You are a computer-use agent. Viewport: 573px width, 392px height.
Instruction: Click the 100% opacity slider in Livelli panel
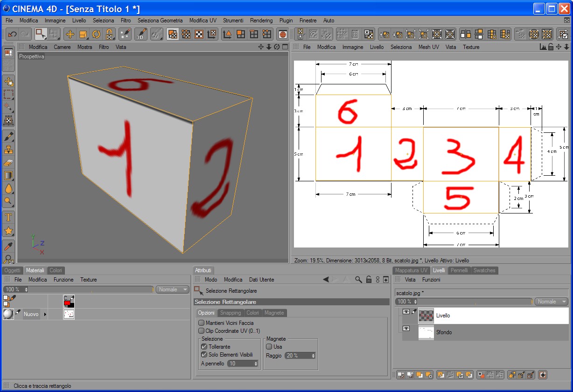pyautogui.click(x=464, y=302)
